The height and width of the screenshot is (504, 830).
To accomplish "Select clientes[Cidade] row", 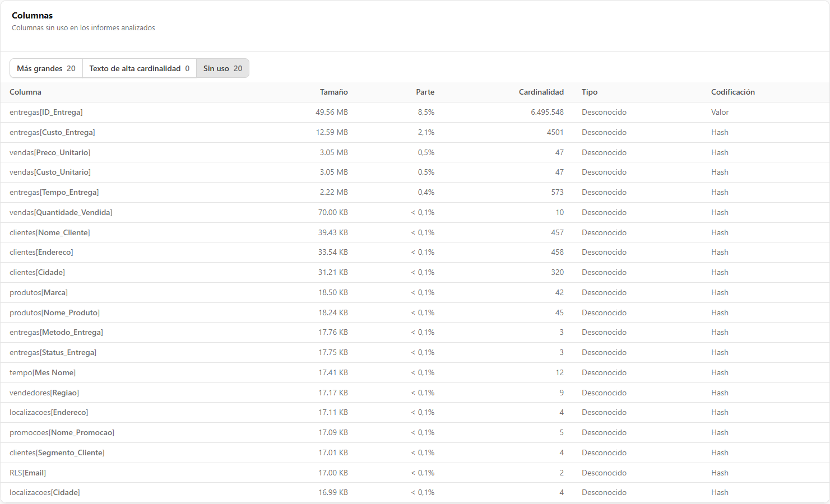I will tap(415, 272).
